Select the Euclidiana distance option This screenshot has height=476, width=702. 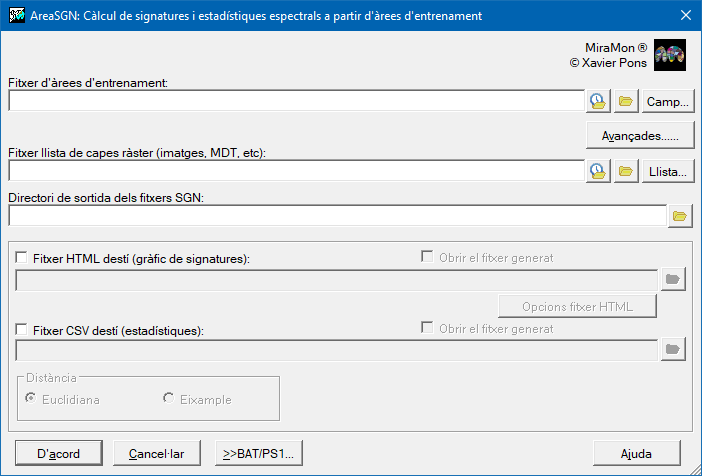click(x=32, y=399)
